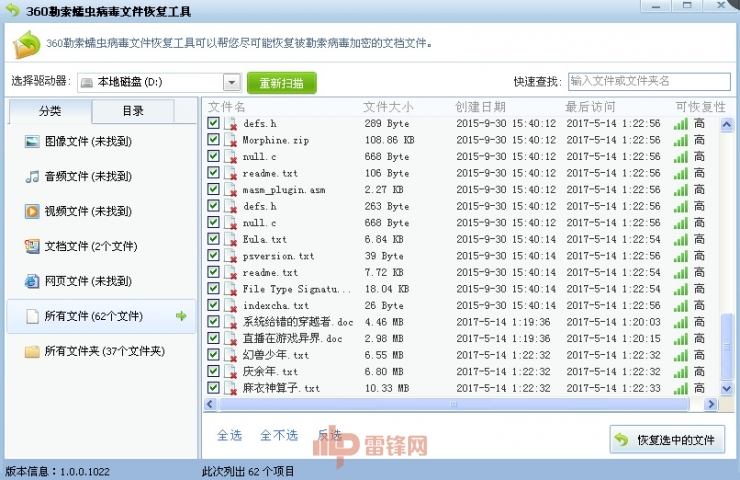Click the green 重新扫描 button
The image size is (740, 480).
pyautogui.click(x=281, y=82)
